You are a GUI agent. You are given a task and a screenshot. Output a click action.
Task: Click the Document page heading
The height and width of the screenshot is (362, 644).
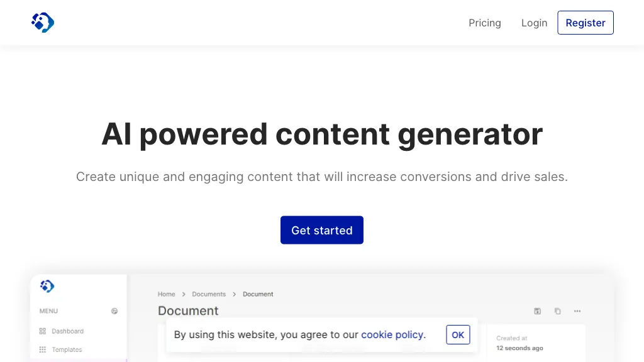(188, 310)
